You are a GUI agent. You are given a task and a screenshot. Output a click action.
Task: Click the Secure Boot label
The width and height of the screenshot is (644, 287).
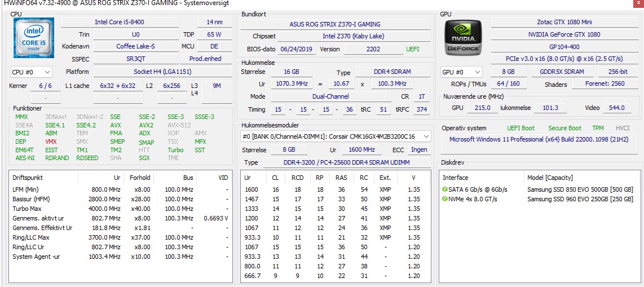point(564,128)
